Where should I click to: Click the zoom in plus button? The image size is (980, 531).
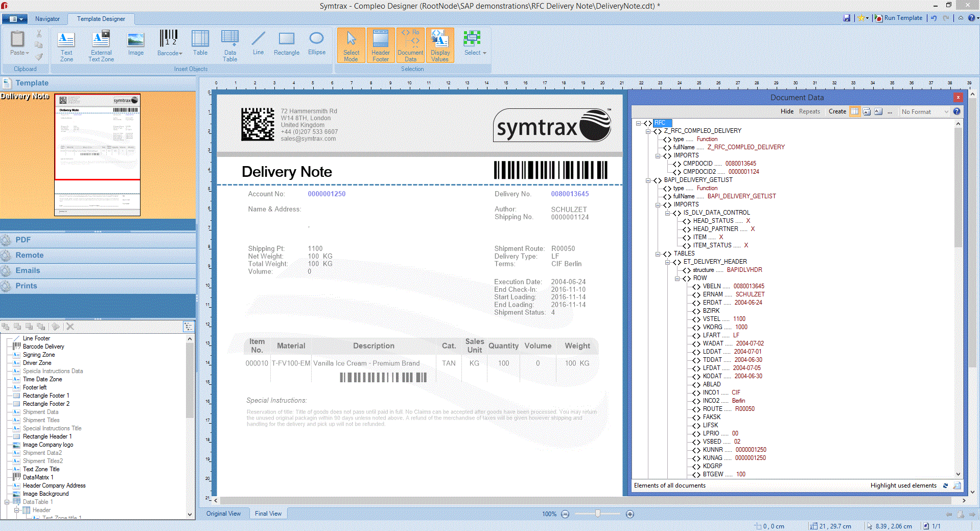coord(630,514)
